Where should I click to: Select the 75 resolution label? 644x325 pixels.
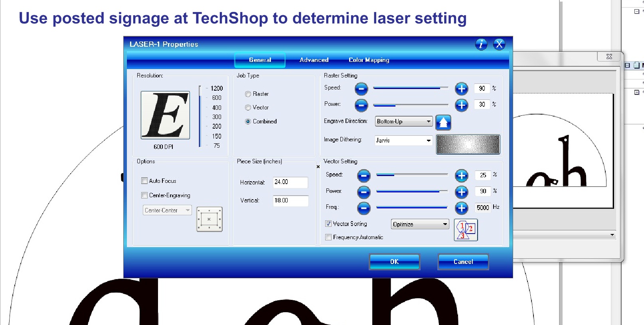pos(217,146)
